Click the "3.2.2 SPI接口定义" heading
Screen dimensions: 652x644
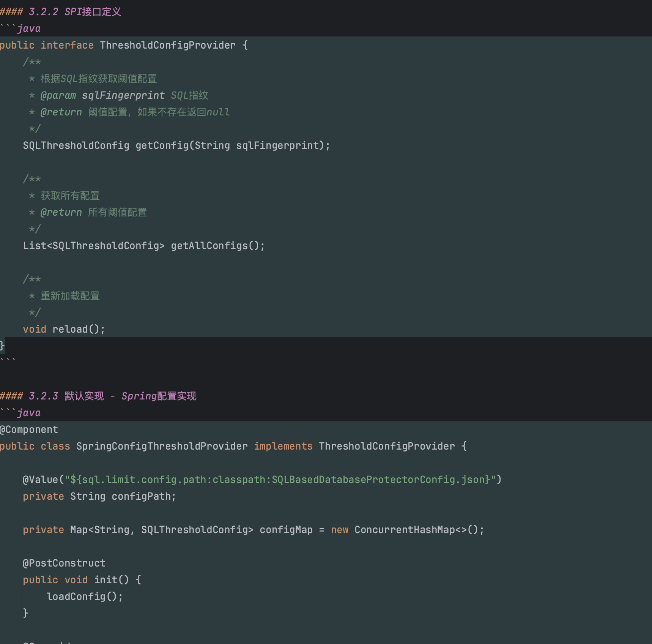click(x=74, y=12)
